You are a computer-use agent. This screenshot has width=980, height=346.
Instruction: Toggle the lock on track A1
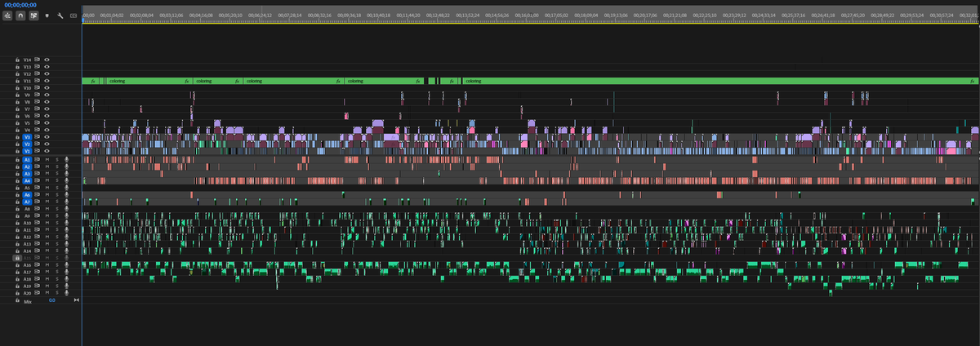[x=17, y=159]
